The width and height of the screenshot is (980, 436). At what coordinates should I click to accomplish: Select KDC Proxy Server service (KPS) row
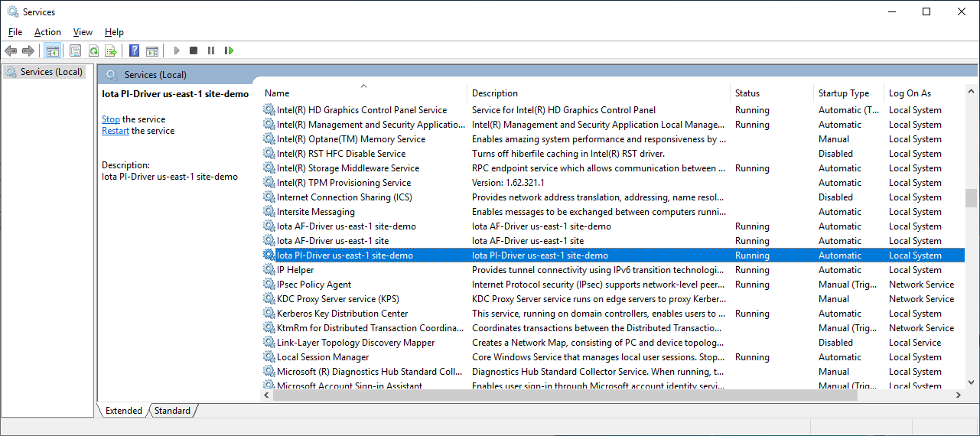click(x=613, y=299)
